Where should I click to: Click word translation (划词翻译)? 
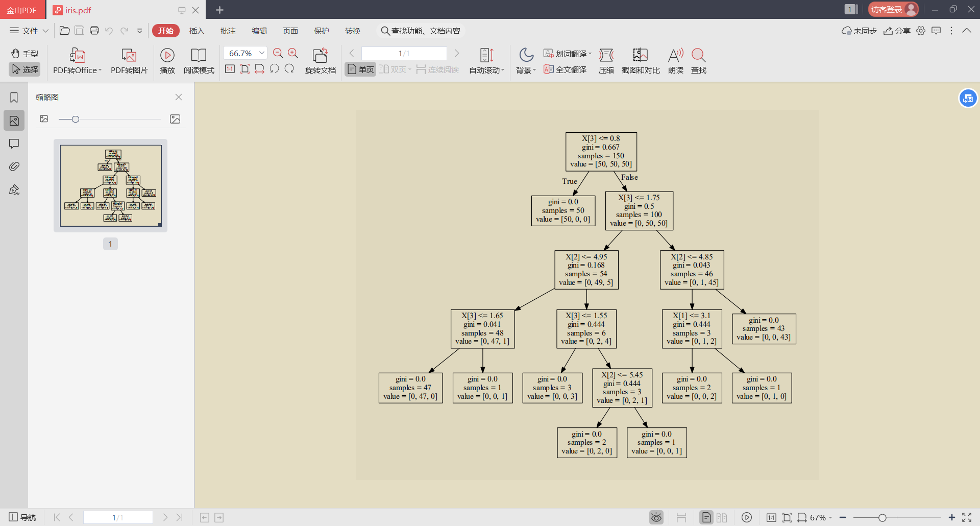pos(568,54)
